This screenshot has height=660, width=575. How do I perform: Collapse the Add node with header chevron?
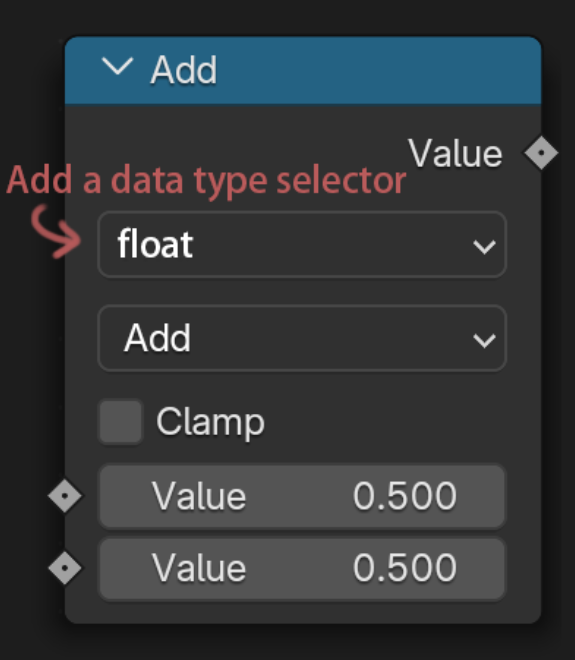(x=117, y=67)
